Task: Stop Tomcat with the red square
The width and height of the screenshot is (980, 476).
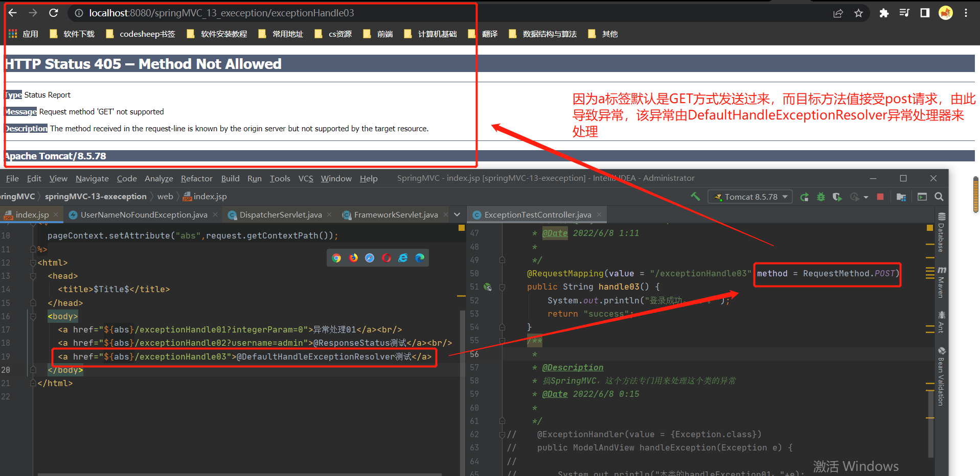Action: 880,197
